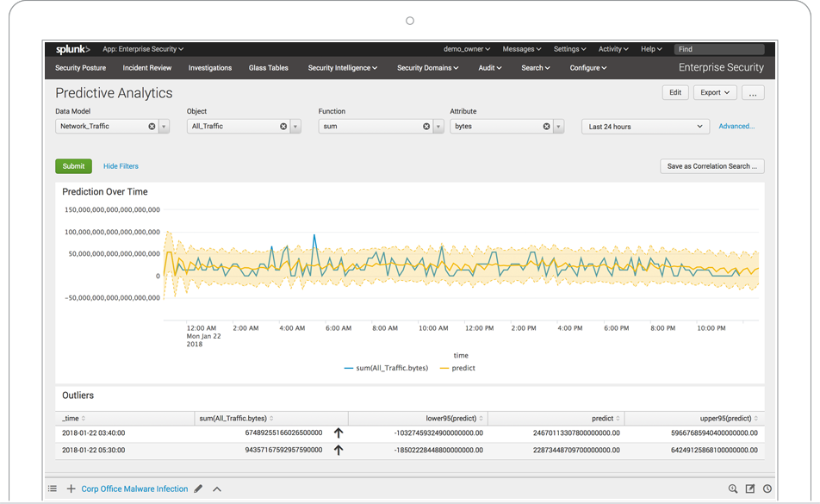Click value 94357167592957590000
The height and width of the screenshot is (504, 820).
(x=283, y=450)
